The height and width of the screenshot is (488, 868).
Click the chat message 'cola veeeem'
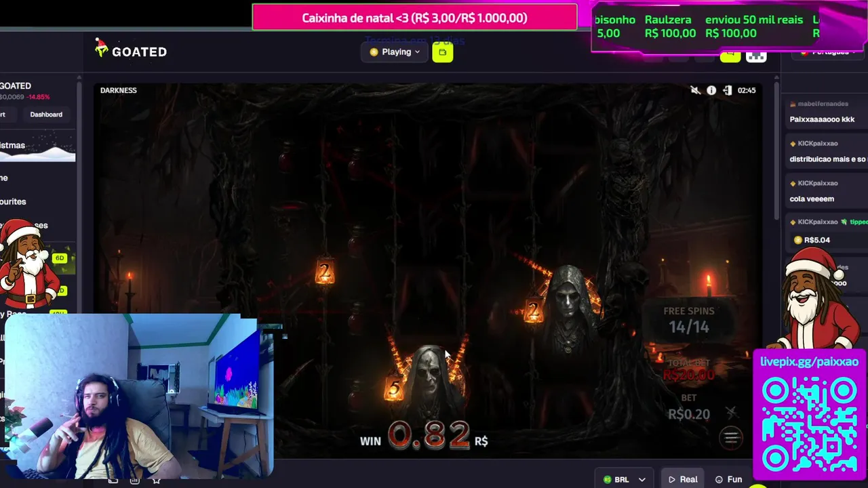[x=812, y=199]
